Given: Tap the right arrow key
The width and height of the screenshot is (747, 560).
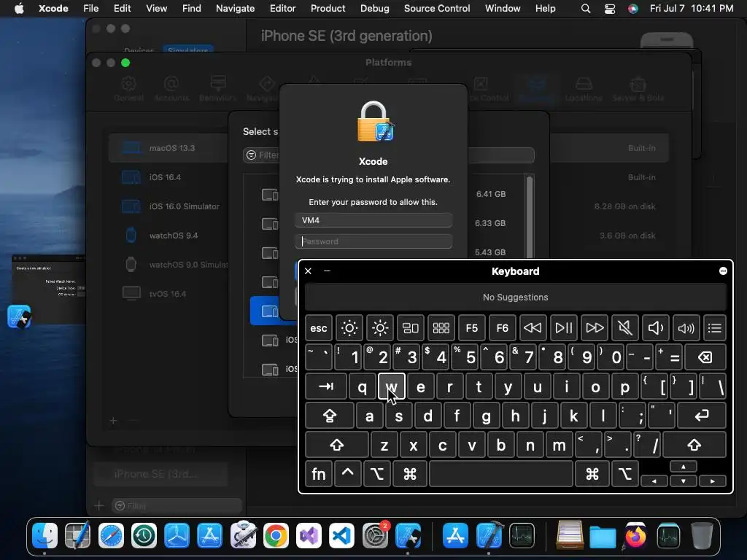Looking at the screenshot, I should coord(713,481).
